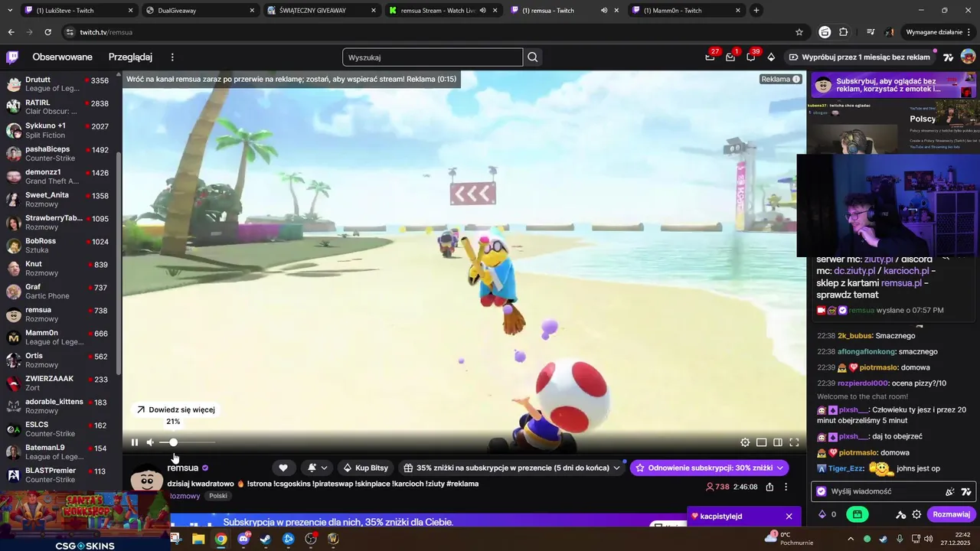Image resolution: width=980 pixels, height=551 pixels.
Task: Click the Dowiedz się więcej ad link
Action: (176, 409)
